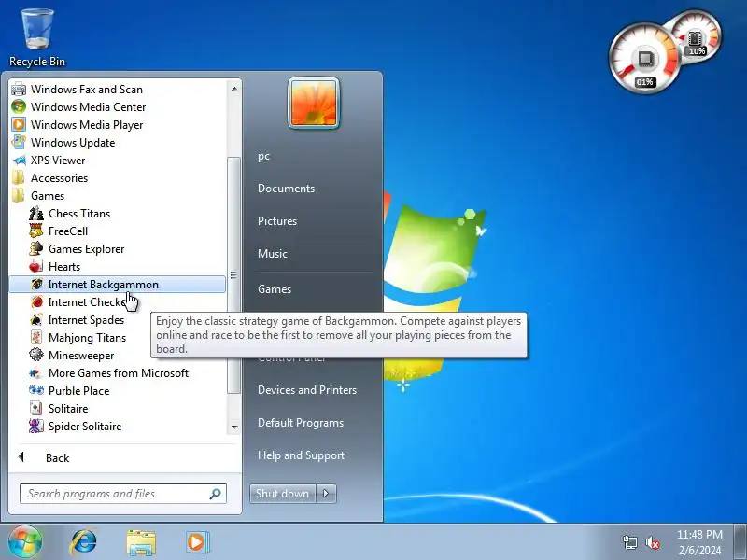
Task: Select the 'More Games from Microsoft' label
Action: click(119, 373)
